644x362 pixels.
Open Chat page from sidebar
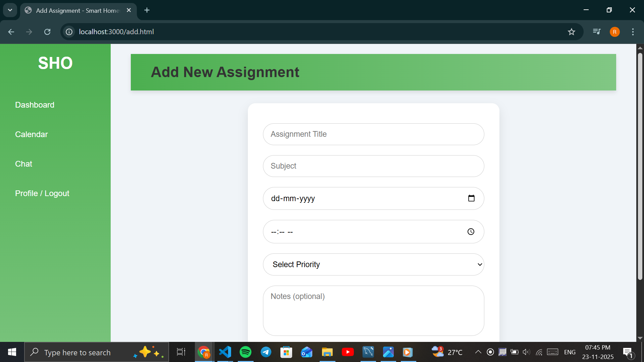(23, 164)
